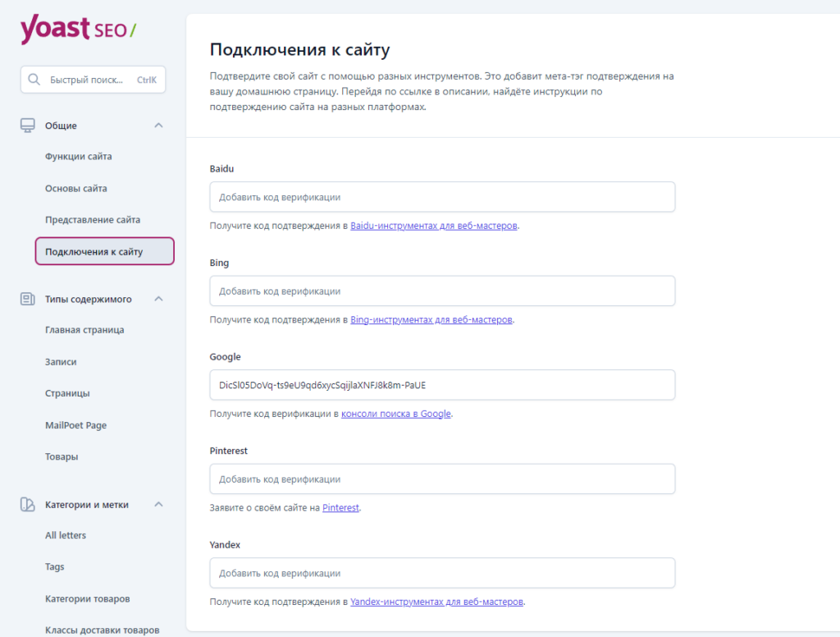Click the magnifying glass search icon

[x=34, y=80]
